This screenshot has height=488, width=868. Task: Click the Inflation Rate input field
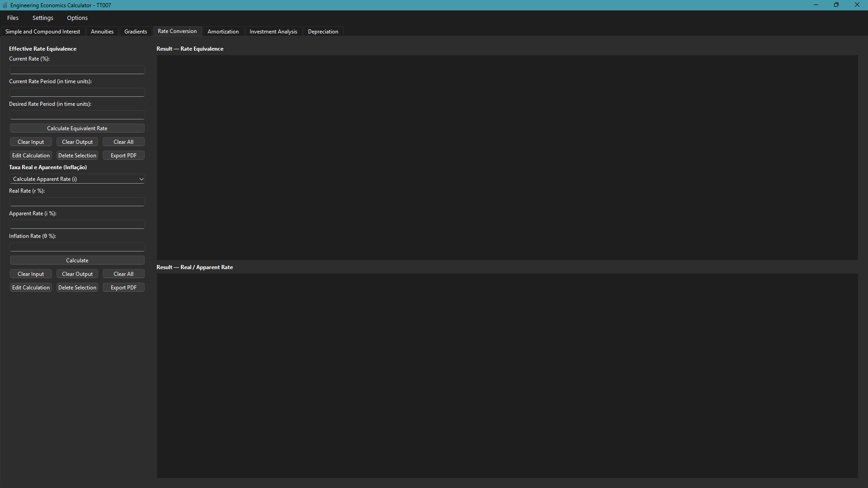point(77,247)
